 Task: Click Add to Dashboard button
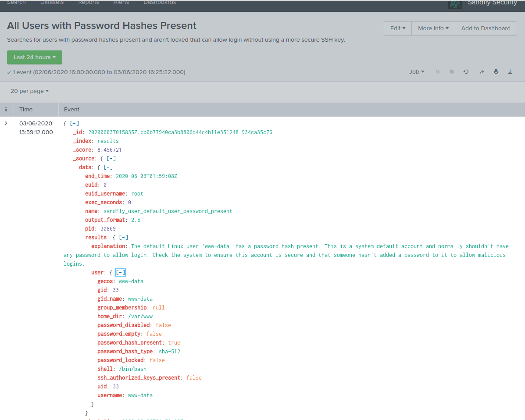click(x=486, y=28)
